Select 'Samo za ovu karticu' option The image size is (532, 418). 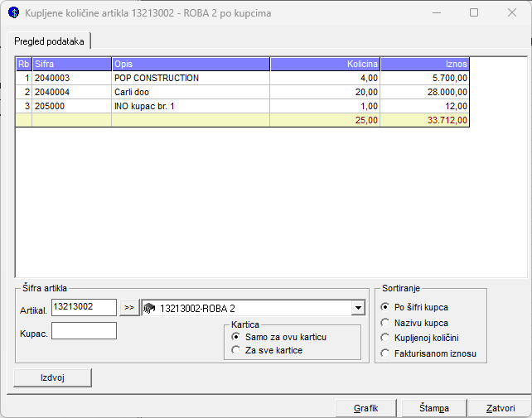coord(236,337)
